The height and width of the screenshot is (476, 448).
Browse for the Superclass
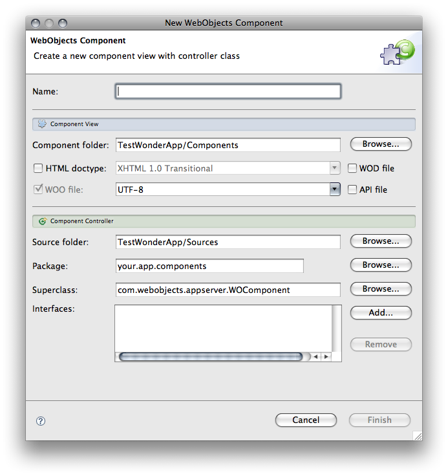point(381,289)
